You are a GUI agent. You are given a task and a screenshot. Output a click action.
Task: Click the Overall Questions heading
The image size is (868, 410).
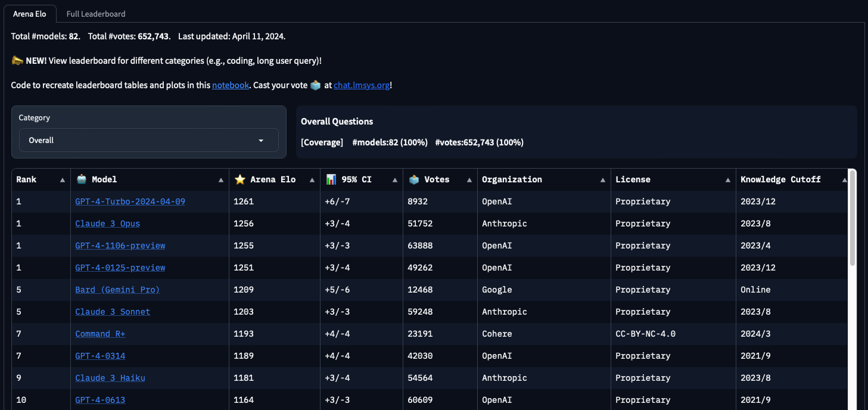click(337, 121)
